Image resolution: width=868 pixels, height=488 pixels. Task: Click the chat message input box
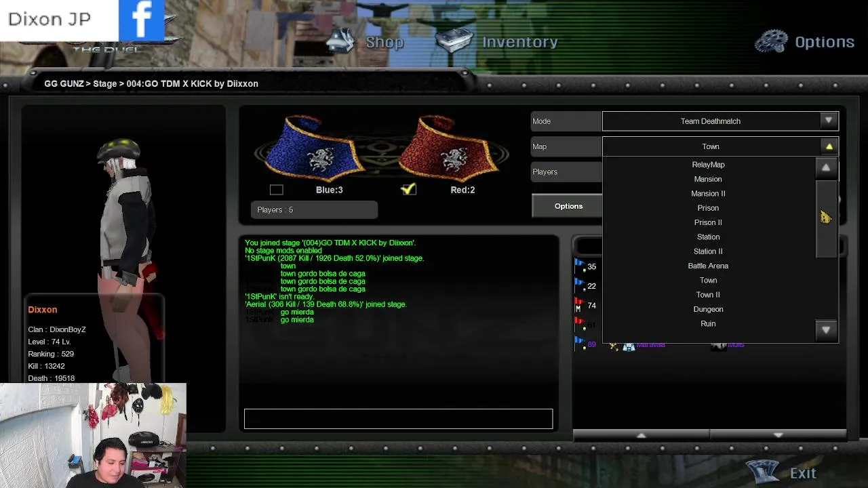point(399,419)
